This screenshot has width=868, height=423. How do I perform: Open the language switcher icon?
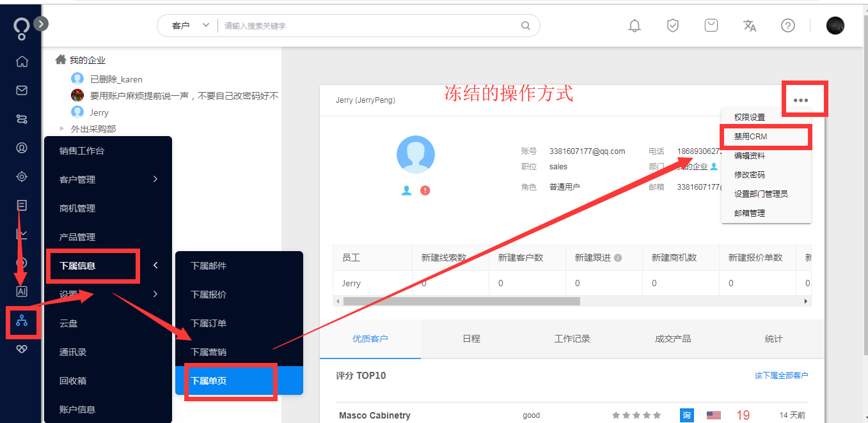point(749,26)
